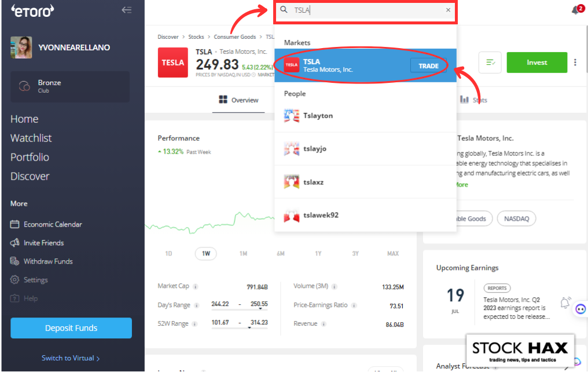
Task: Click the Price-Earnings Ratio info icon
Action: (354, 305)
